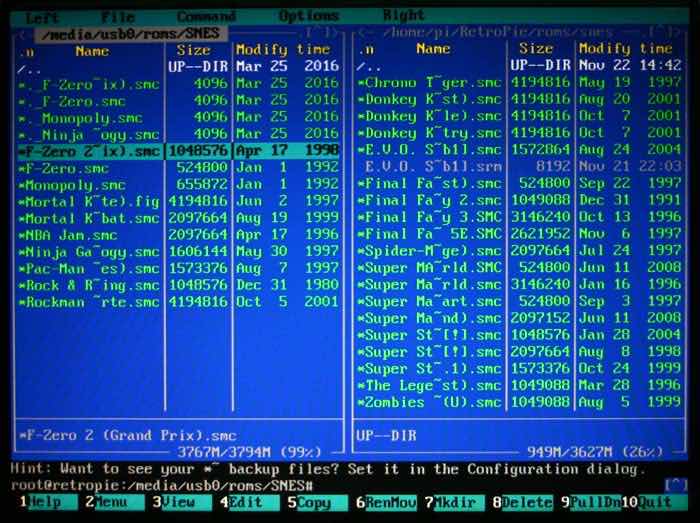Screen dimensions: 700x523
Task: Click the left panel history [^] arrow
Action: [318, 33]
